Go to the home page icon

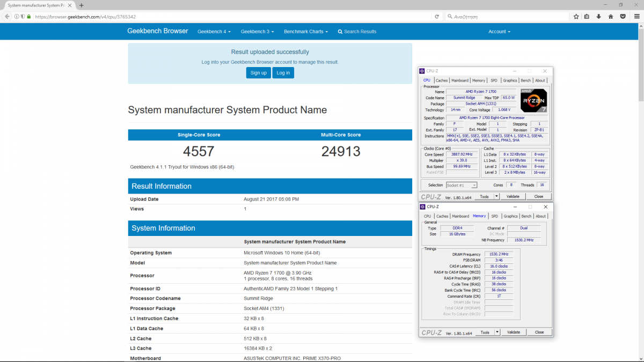tap(611, 17)
